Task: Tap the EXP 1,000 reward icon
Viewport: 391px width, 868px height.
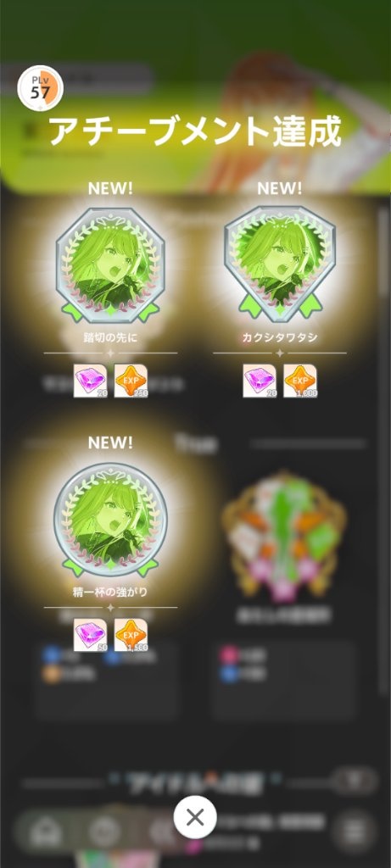Action: pos(300,381)
